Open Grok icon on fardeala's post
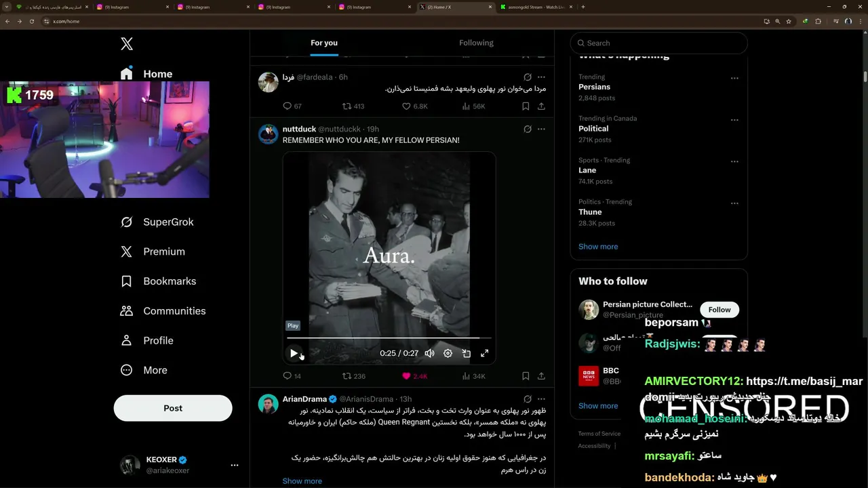This screenshot has width=868, height=488. pos(528,77)
